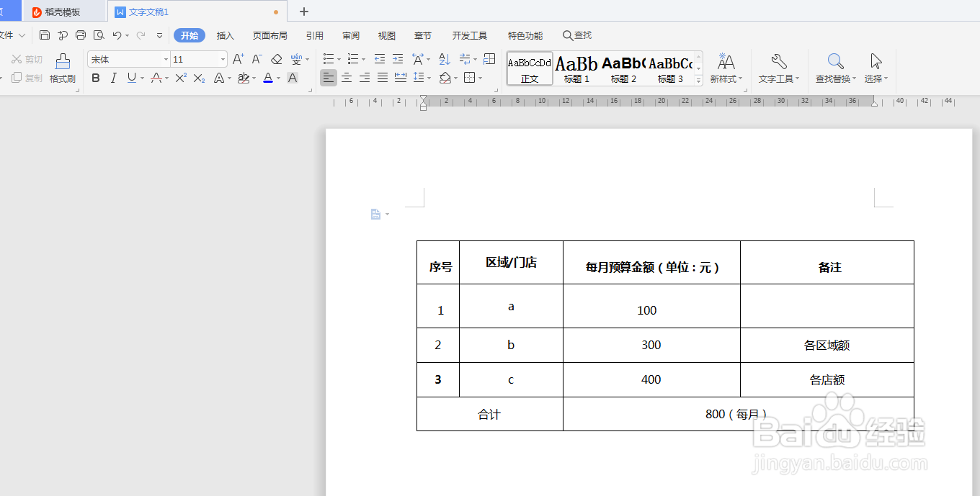This screenshot has height=496, width=980.
Task: Toggle italic formatting
Action: (114, 78)
